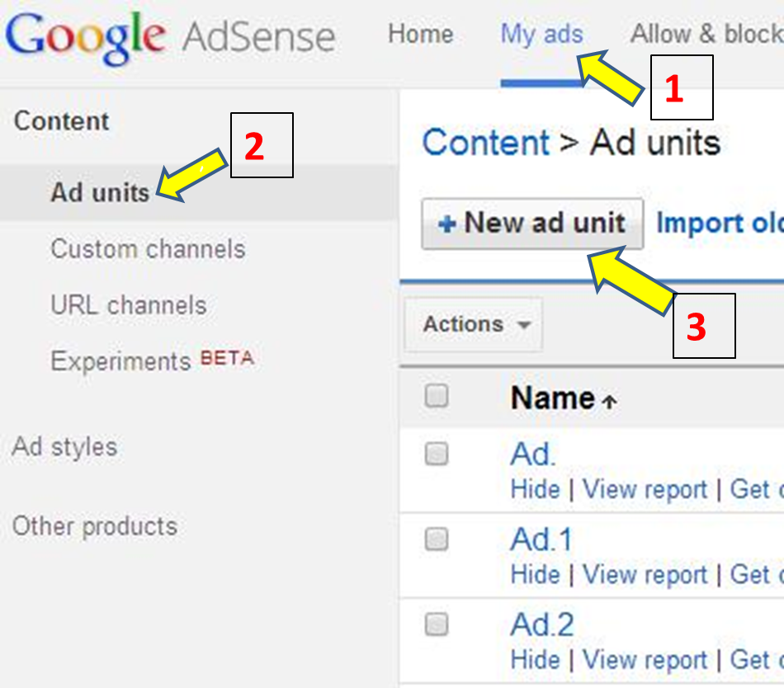Select the header checkbox to select all ads

click(436, 397)
